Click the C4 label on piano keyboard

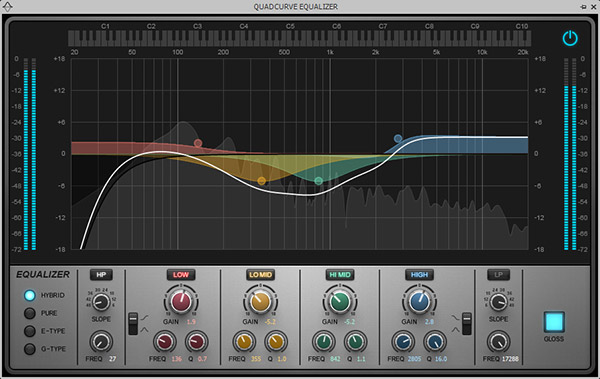click(x=244, y=26)
